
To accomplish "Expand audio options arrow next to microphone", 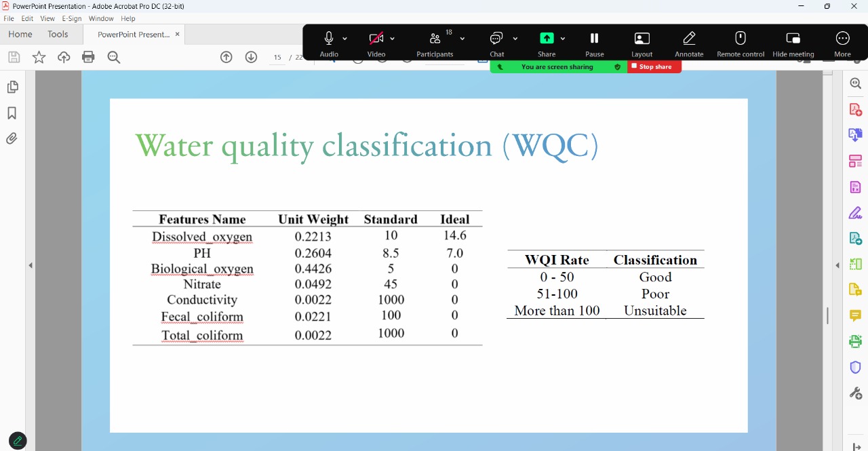I will (345, 39).
